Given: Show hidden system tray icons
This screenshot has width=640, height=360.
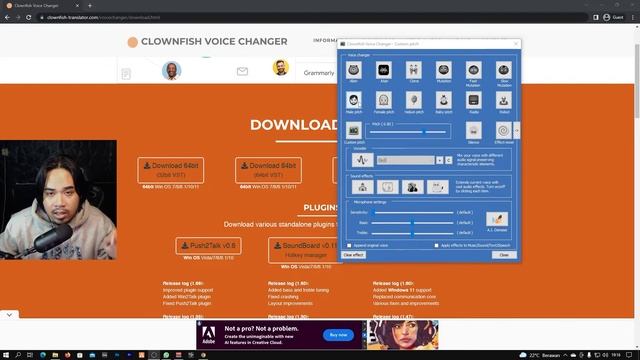Looking at the screenshot, I should [x=565, y=355].
